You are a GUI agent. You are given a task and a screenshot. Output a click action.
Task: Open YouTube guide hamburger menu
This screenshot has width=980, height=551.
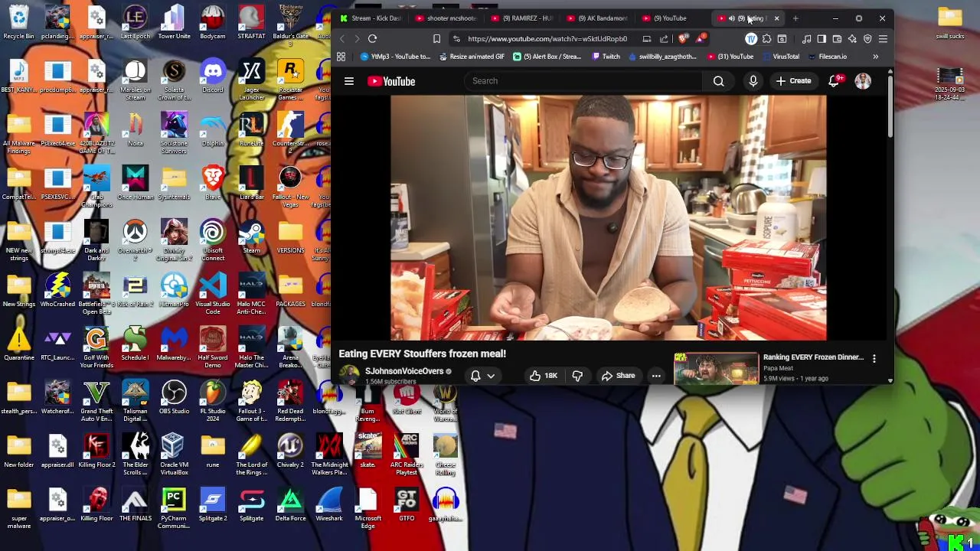(x=349, y=81)
